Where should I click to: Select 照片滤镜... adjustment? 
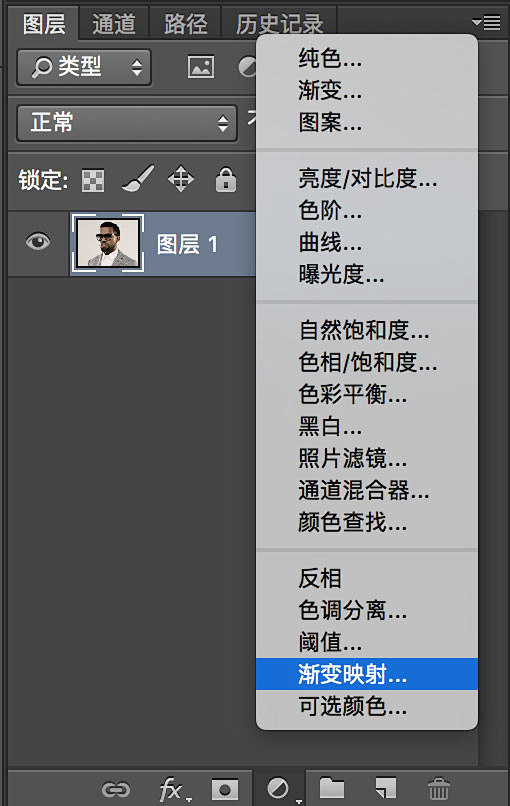(x=367, y=458)
